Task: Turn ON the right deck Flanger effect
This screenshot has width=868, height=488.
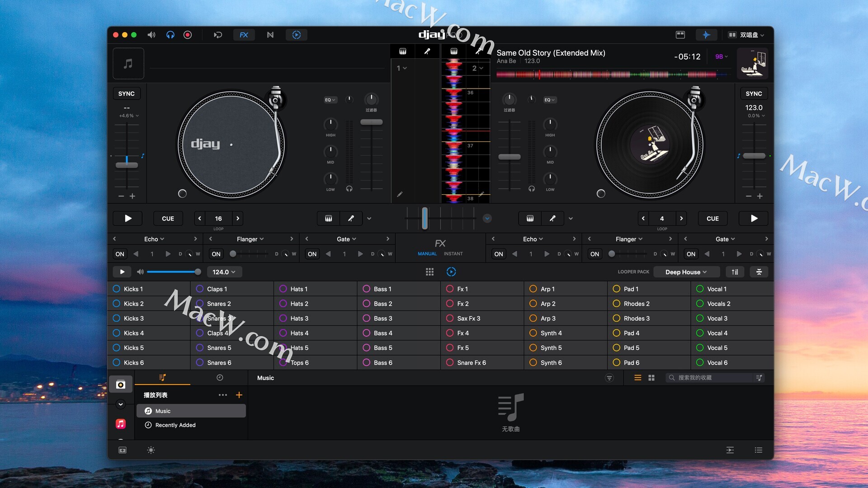Action: point(595,254)
